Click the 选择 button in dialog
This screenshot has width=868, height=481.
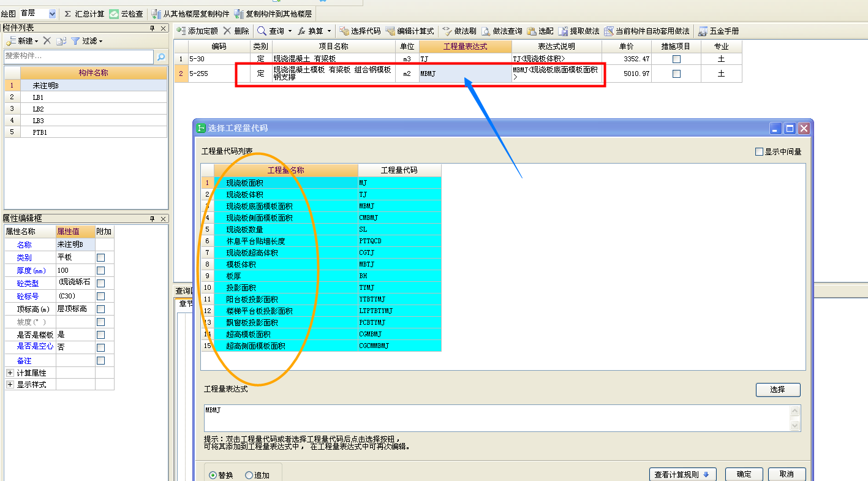click(x=778, y=389)
